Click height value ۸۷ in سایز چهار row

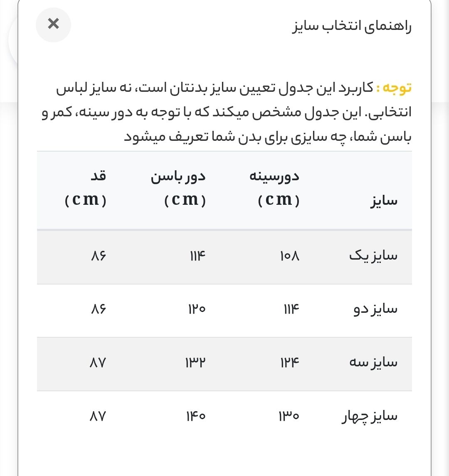tap(98, 416)
